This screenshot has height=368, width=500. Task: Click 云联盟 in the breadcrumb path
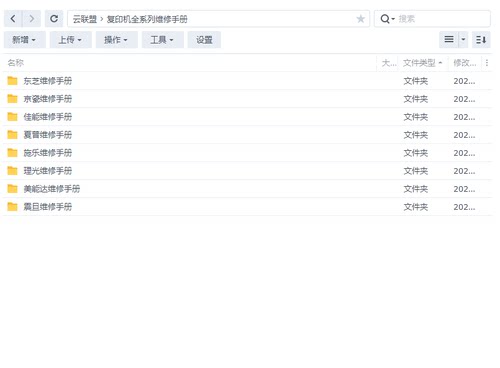click(x=85, y=19)
